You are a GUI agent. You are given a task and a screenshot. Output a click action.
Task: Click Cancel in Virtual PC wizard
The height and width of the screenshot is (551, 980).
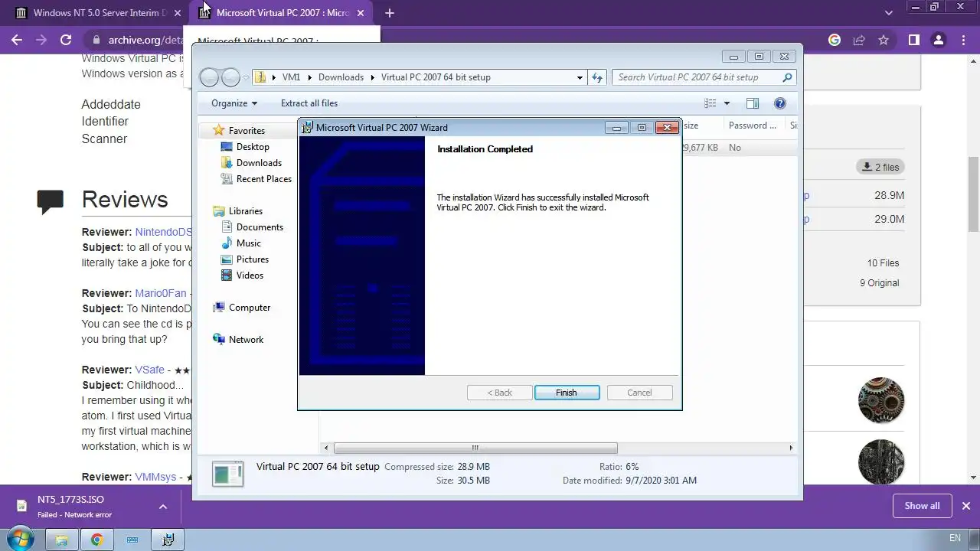[x=639, y=393]
